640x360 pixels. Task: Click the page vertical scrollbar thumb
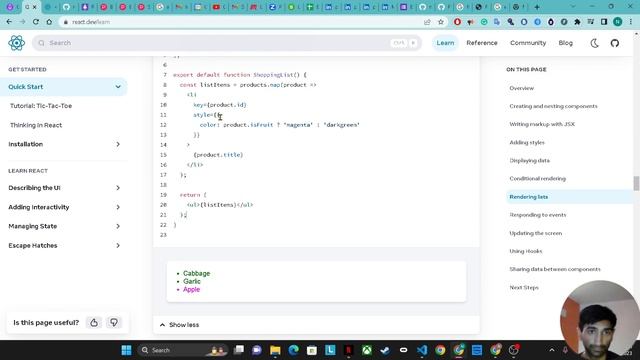[636, 183]
